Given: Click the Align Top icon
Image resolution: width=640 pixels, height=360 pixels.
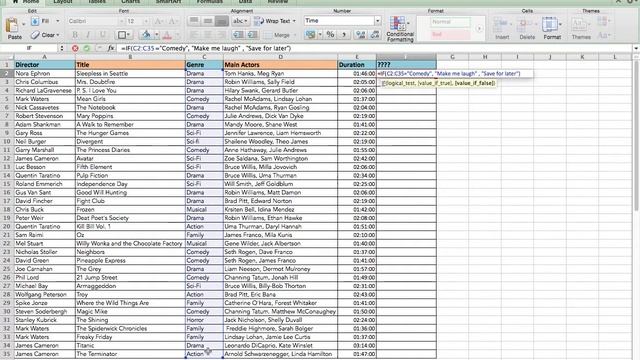Looking at the screenshot, I should (x=194, y=21).
